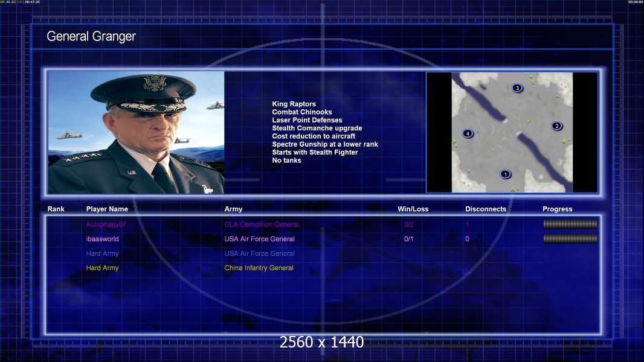
Task: Select King Raptors feature line
Action: 294,104
